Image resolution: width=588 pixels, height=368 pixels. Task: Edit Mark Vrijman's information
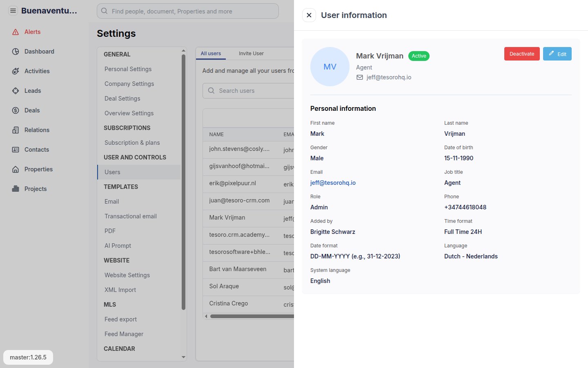pos(557,54)
